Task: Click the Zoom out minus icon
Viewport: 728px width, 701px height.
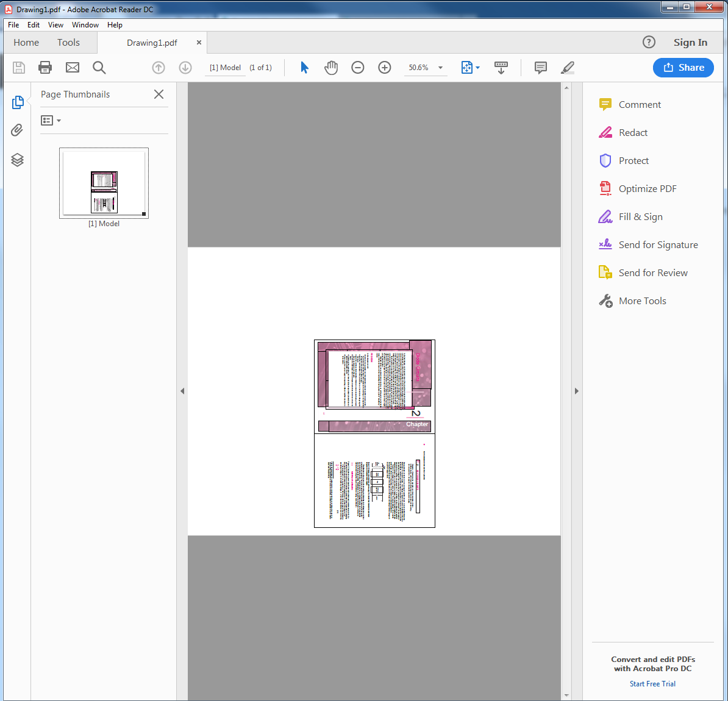Action: point(358,68)
